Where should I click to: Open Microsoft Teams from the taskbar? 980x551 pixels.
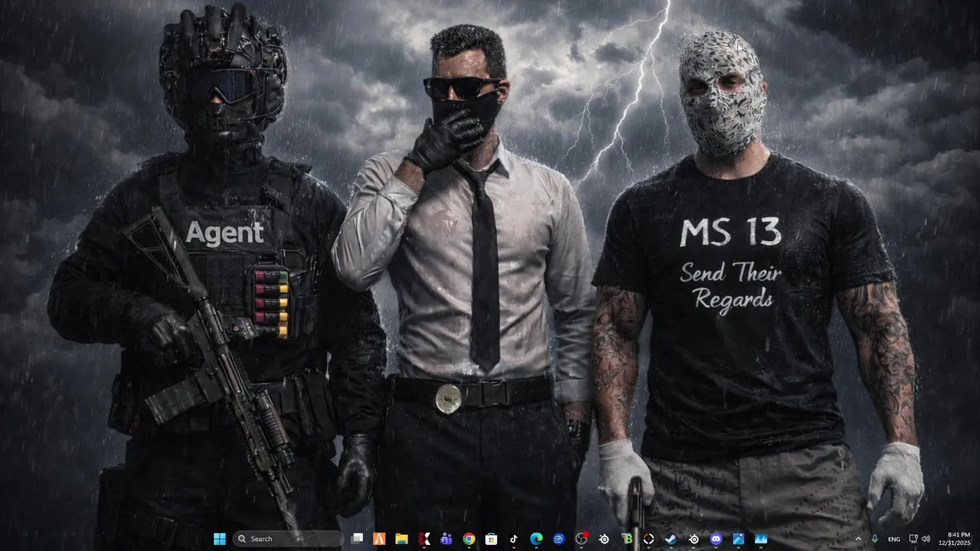446,539
